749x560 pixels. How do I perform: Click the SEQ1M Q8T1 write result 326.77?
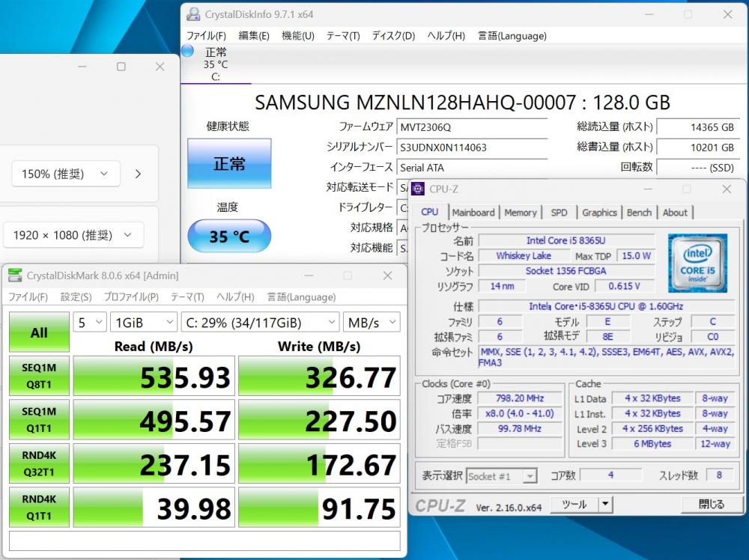tap(319, 376)
